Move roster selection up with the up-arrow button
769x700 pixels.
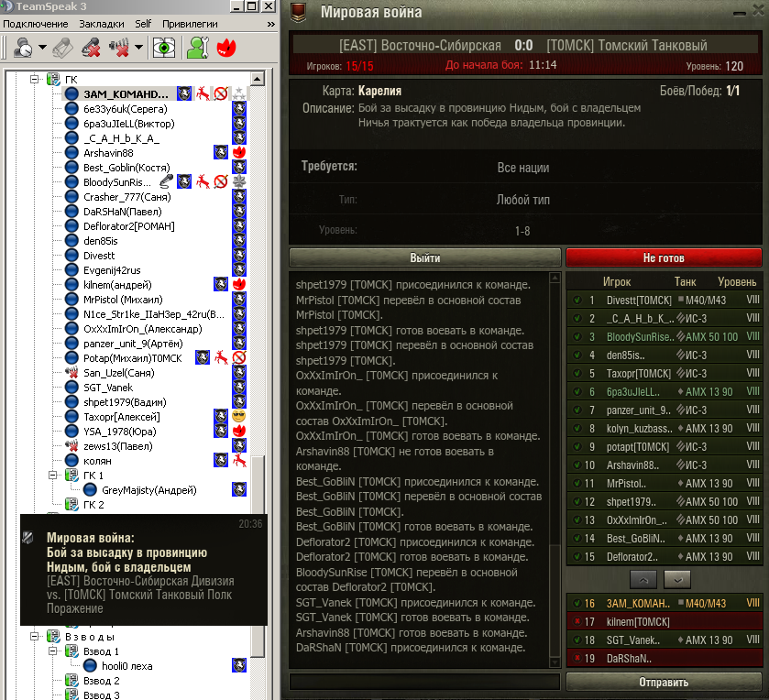(644, 580)
